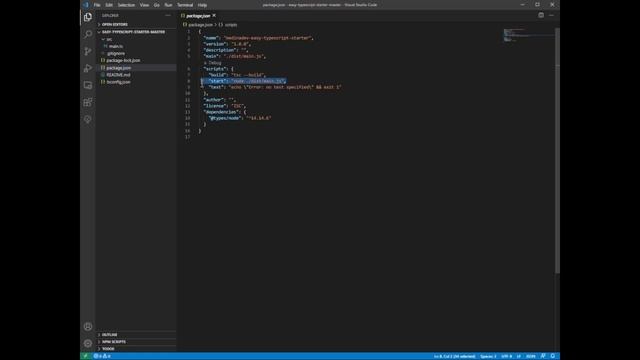Viewport: 640px width, 360px height.
Task: Click the code minimap preview
Action: coord(529,35)
